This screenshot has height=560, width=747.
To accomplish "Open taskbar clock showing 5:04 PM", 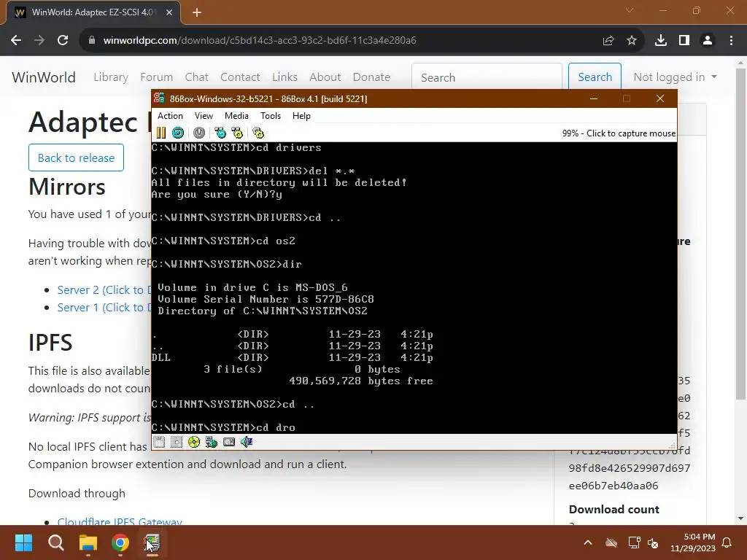I will [693, 542].
